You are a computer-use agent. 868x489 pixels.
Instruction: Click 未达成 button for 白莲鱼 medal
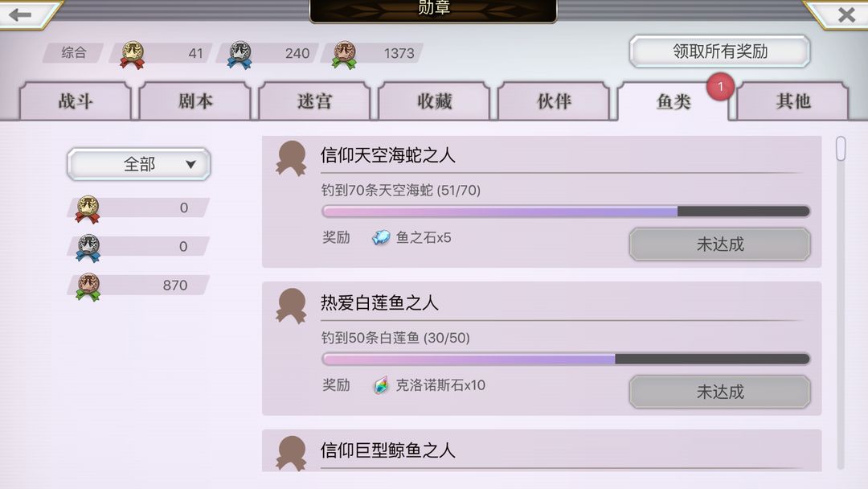(719, 392)
